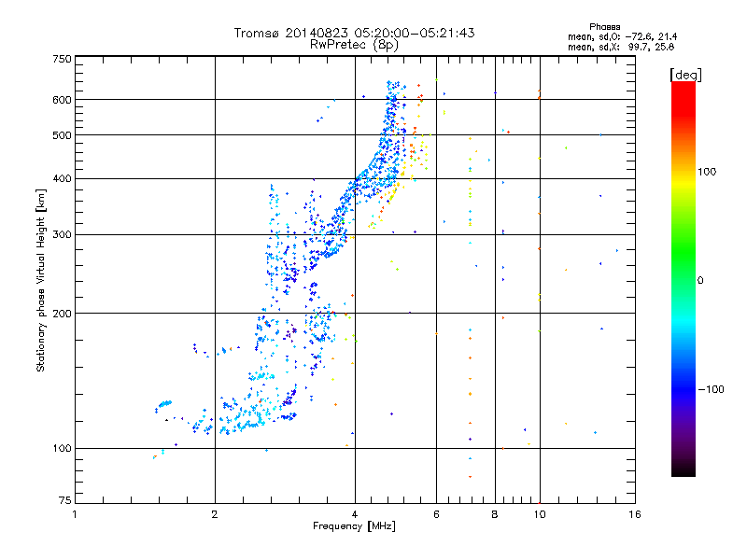Screen dimensions: 747x560
Task: Click the 'RwPretec (8p)' subtitle
Action: [x=354, y=45]
